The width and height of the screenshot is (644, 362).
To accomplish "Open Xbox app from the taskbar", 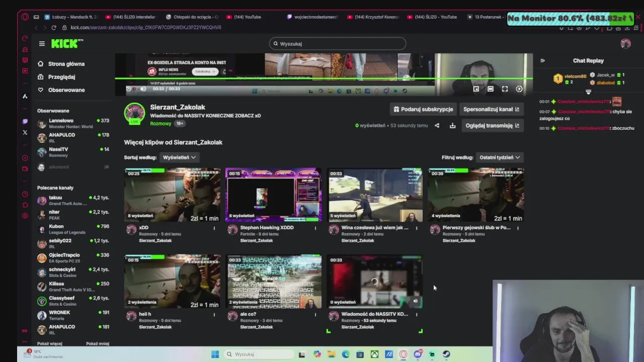I will (x=374, y=354).
